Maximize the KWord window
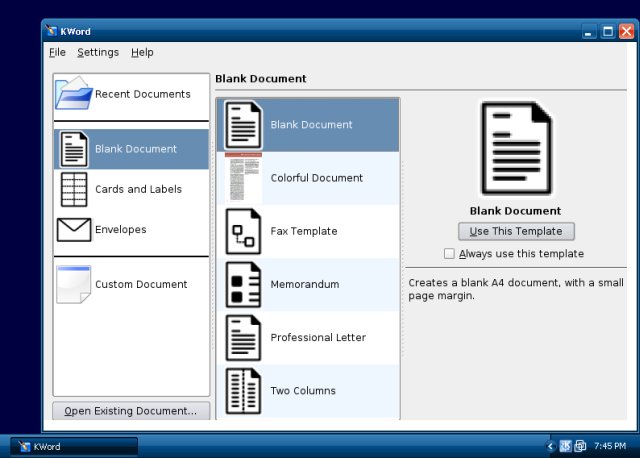The width and height of the screenshot is (640, 458). pos(608,31)
